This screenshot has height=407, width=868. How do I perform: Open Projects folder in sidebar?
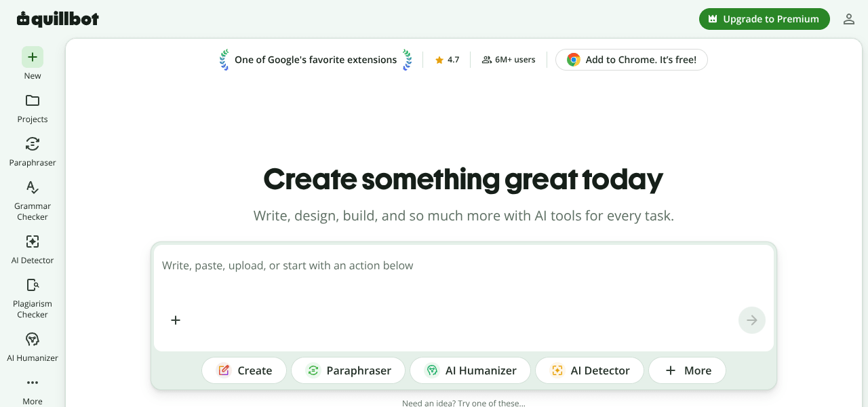tap(33, 109)
